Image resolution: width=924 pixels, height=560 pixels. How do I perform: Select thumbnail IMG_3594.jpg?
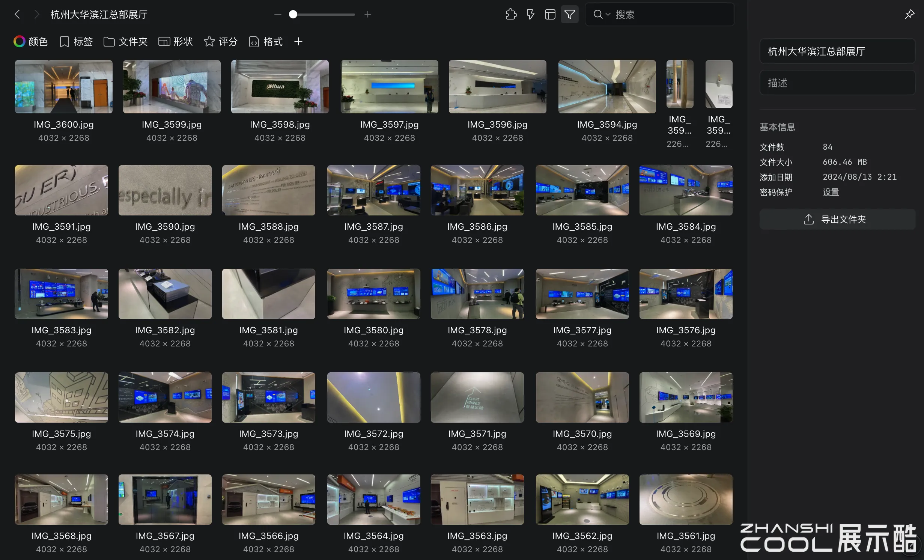[607, 87]
